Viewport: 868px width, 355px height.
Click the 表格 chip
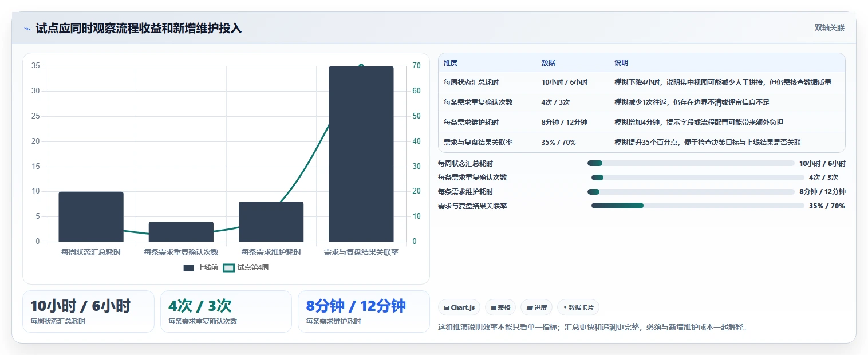[x=500, y=307]
